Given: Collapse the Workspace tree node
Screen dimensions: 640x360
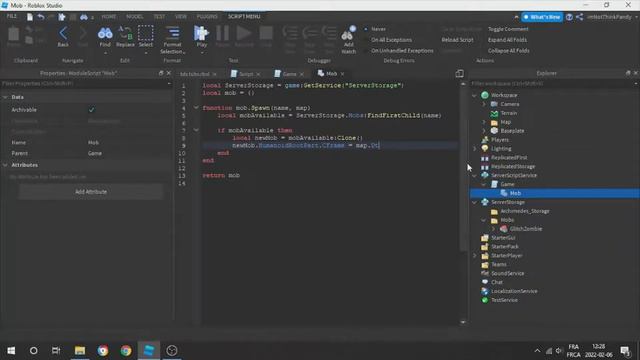Looking at the screenshot, I should [474, 95].
